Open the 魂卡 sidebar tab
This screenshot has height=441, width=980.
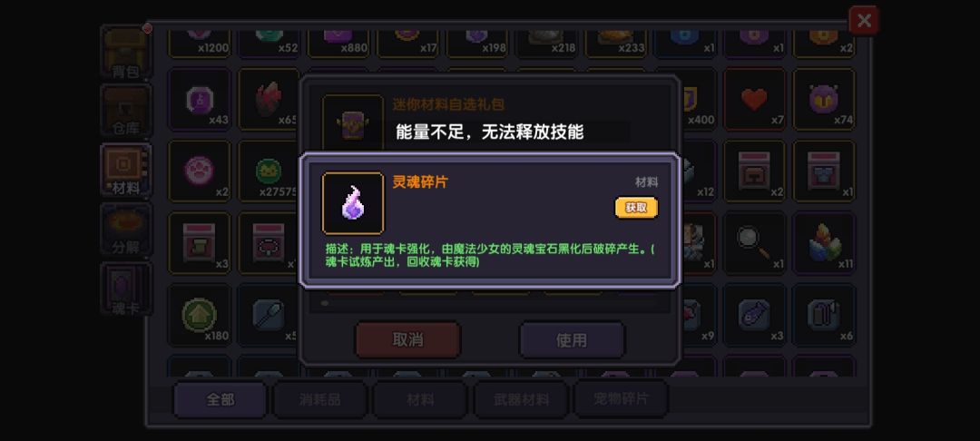(x=125, y=288)
